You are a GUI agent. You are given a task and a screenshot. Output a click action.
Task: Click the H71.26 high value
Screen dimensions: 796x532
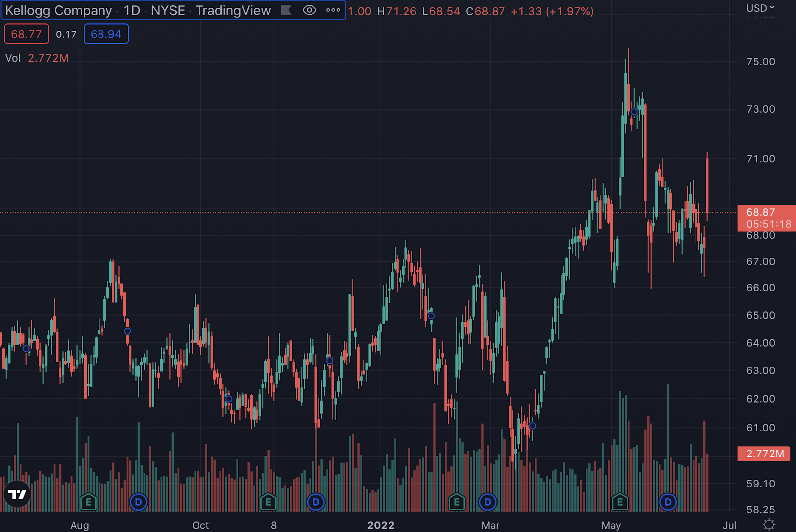(x=397, y=11)
